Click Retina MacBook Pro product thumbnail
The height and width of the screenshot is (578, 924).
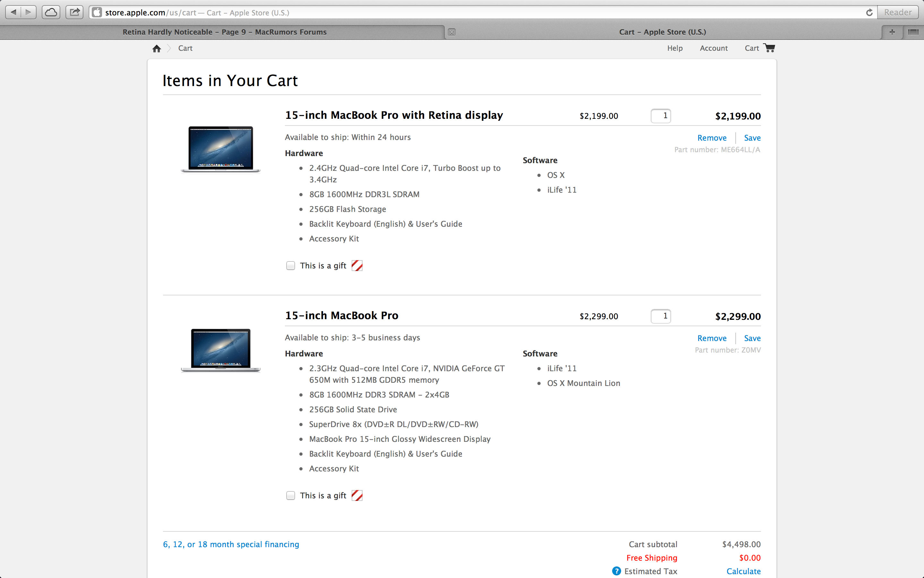pyautogui.click(x=221, y=149)
